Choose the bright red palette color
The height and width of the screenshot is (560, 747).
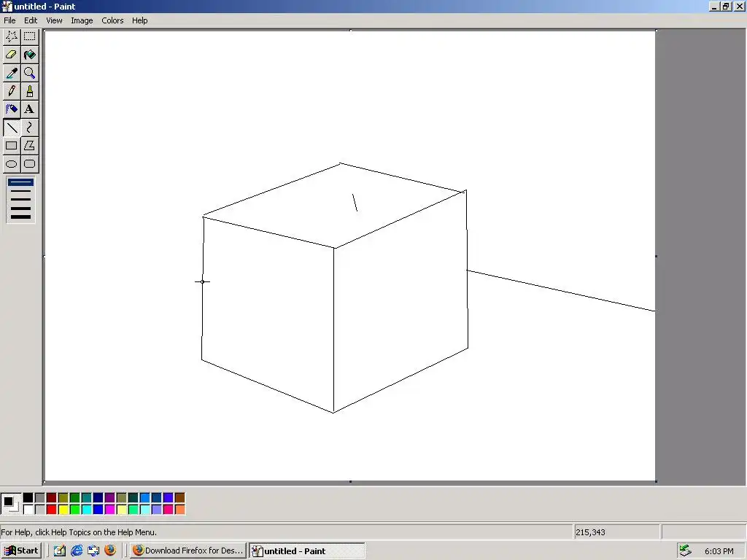(x=52, y=510)
